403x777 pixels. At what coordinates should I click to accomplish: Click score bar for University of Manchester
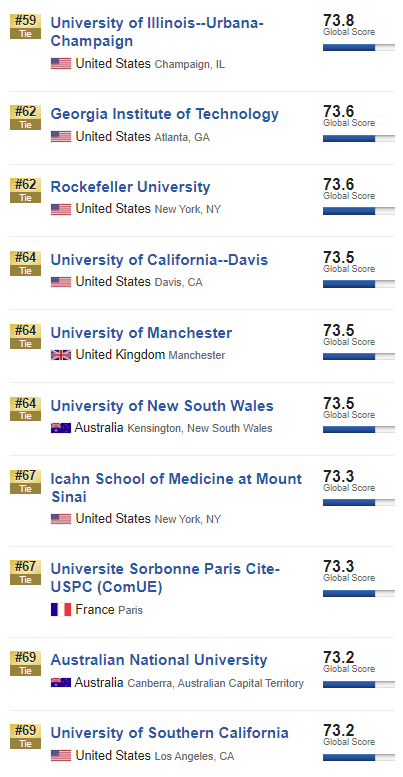(359, 356)
